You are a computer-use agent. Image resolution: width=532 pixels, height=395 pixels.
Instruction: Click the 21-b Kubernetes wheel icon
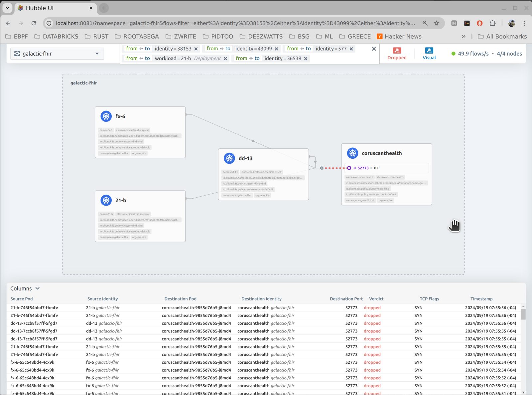coord(106,200)
